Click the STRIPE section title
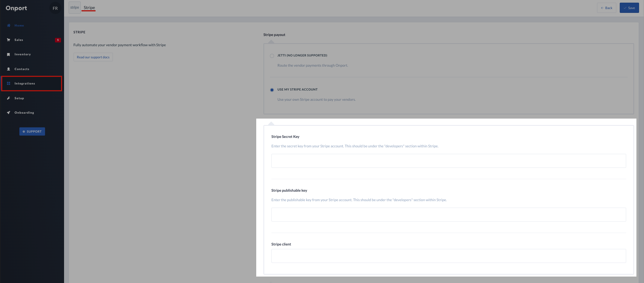 79,32
